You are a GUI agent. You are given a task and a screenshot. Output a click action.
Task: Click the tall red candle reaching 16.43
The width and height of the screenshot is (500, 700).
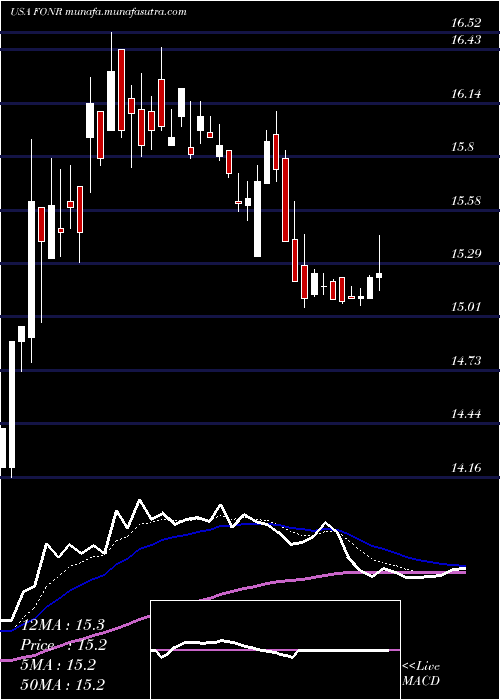point(121,90)
